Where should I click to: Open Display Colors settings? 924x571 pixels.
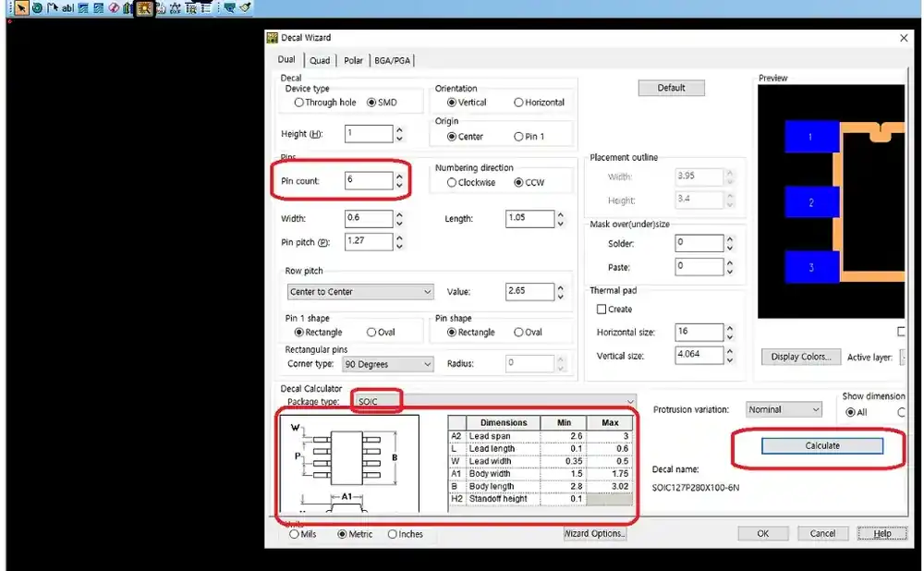801,357
